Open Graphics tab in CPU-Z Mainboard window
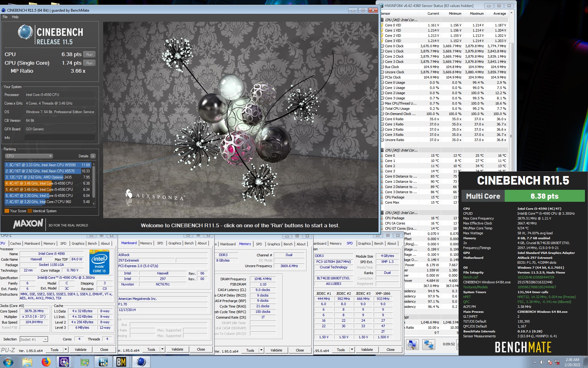588x368 pixels. [175, 243]
